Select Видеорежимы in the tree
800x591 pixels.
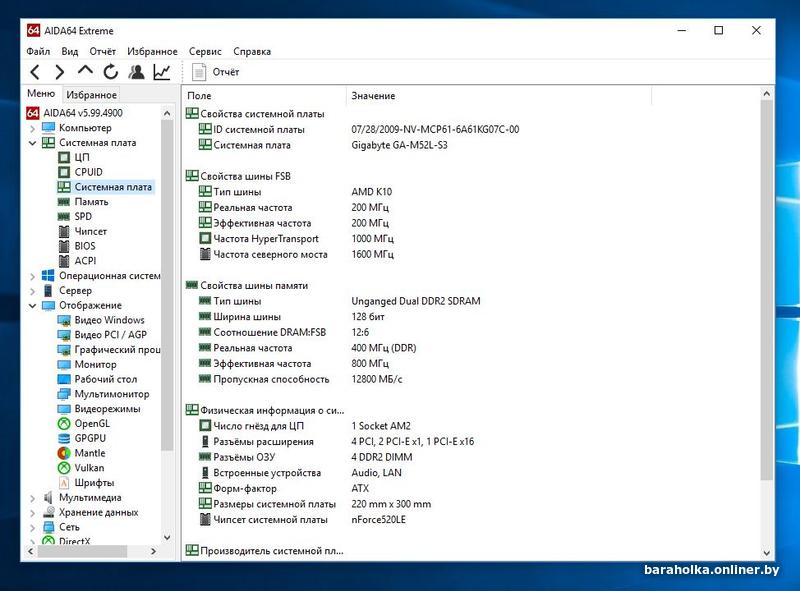(x=107, y=409)
